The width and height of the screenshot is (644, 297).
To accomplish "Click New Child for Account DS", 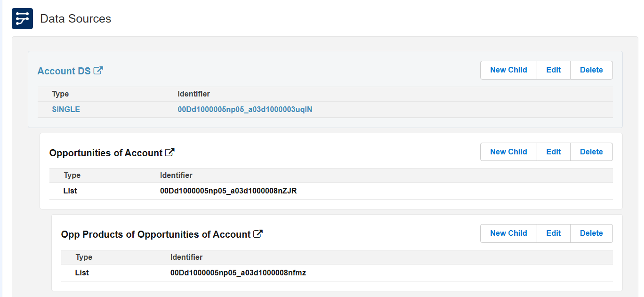I will [508, 70].
